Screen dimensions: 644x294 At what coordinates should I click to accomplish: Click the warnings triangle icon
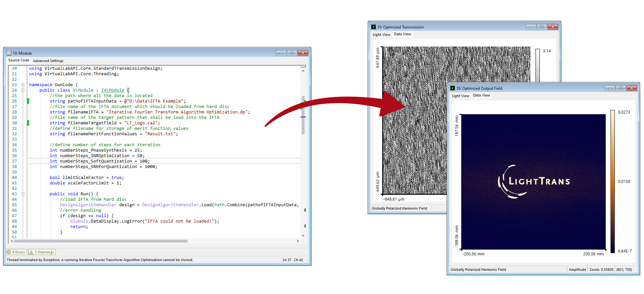click(x=31, y=252)
